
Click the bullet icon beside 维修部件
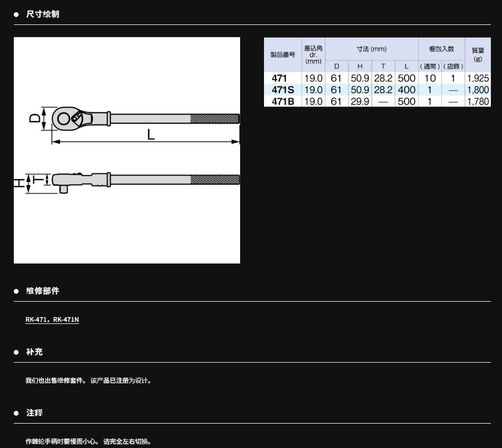[x=16, y=291]
